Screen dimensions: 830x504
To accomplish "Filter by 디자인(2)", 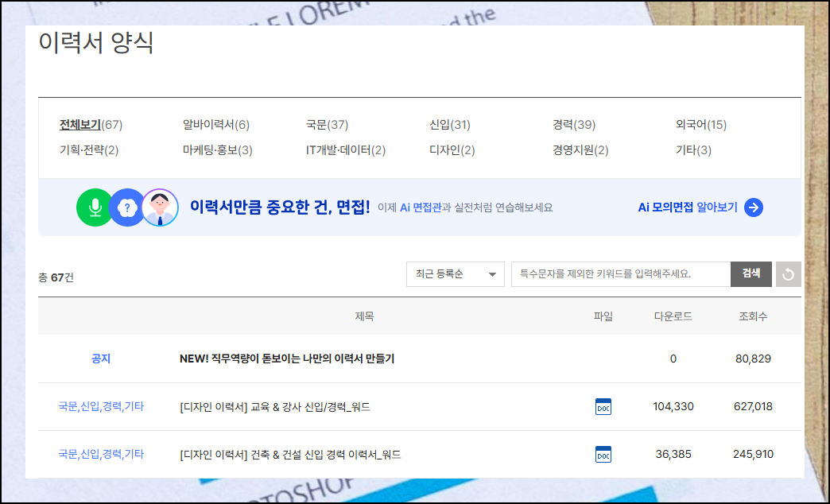I will 452,150.
